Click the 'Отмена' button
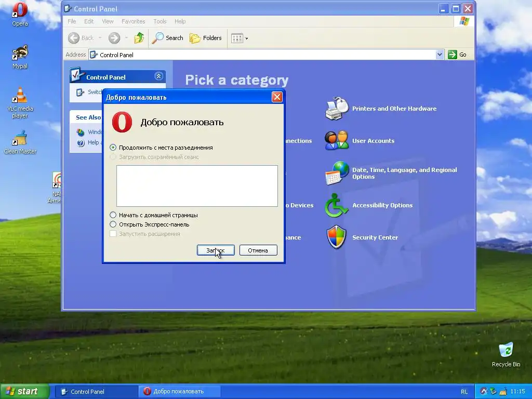Screen dimensions: 532x399 click(258, 250)
